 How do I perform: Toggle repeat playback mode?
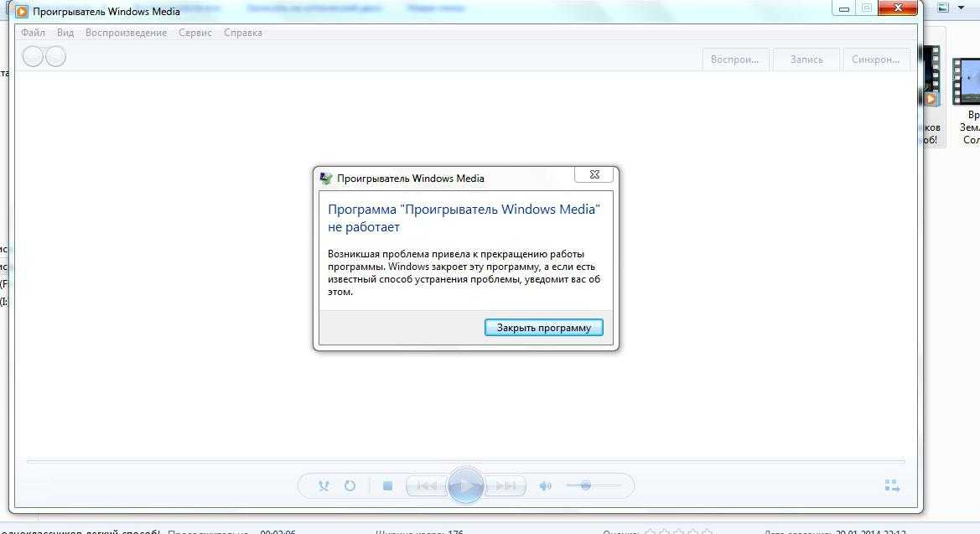pos(350,486)
